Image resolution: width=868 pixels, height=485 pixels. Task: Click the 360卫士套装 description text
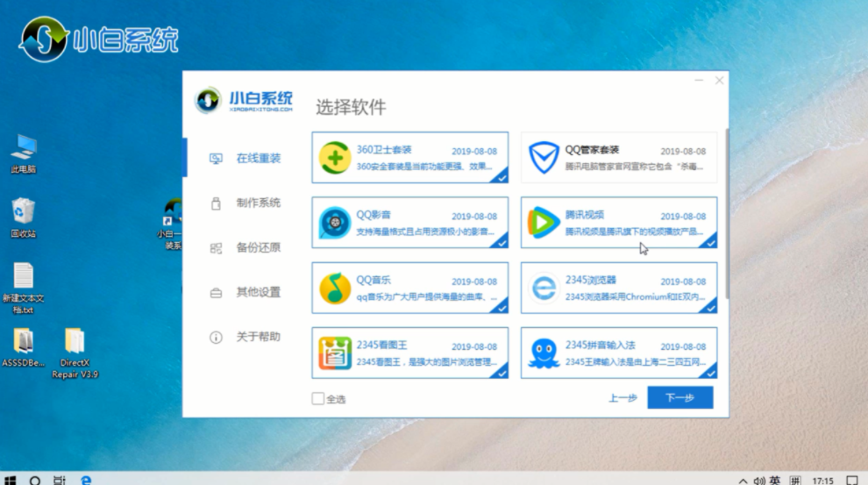[424, 167]
